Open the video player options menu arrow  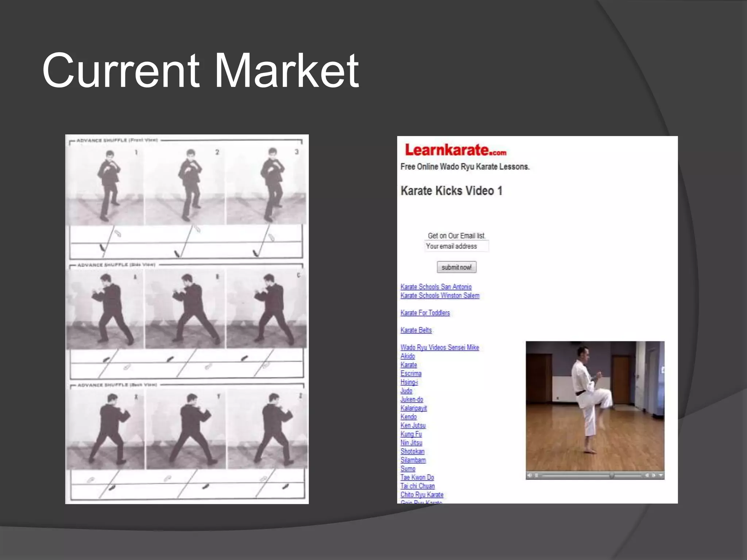pos(661,475)
